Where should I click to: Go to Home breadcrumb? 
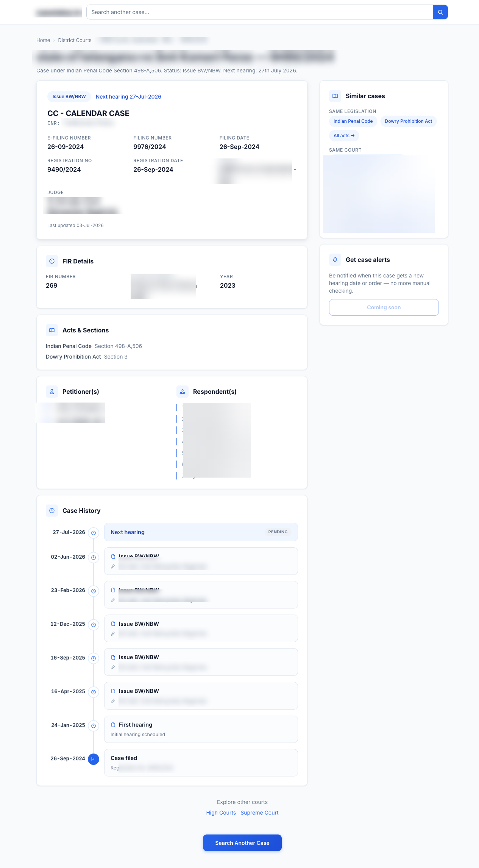pyautogui.click(x=43, y=40)
